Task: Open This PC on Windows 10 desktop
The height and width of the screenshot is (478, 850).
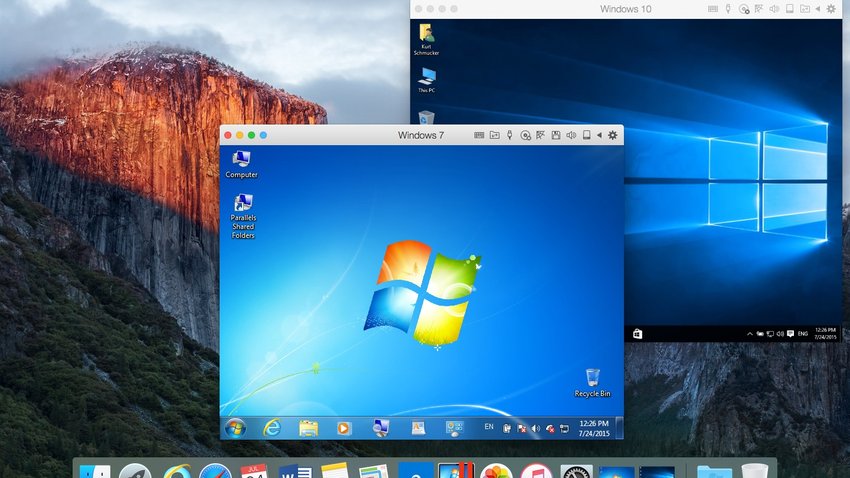Action: pos(427,80)
